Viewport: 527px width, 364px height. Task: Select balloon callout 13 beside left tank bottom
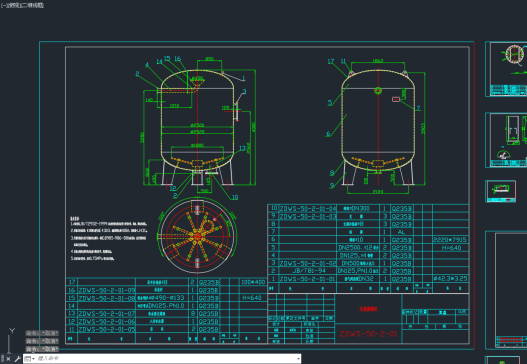pyautogui.click(x=242, y=148)
